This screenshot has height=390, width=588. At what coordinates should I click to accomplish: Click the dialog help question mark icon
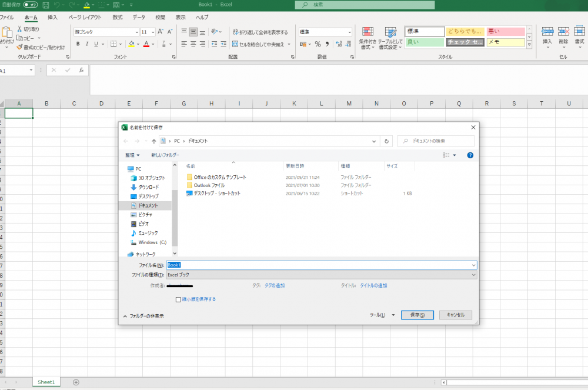coord(470,155)
